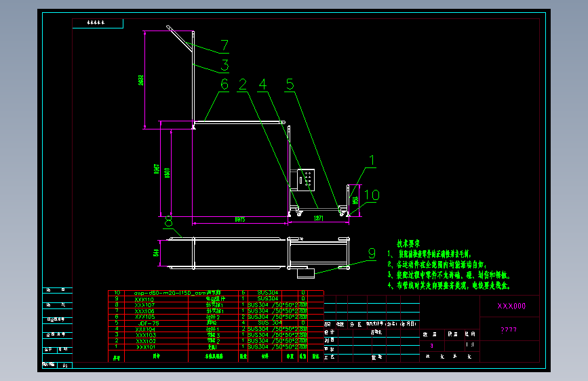Image resolution: width=588 pixels, height=381 pixels.
Task: Select the magenta XXX000 drawing number in title block
Action: click(x=511, y=306)
